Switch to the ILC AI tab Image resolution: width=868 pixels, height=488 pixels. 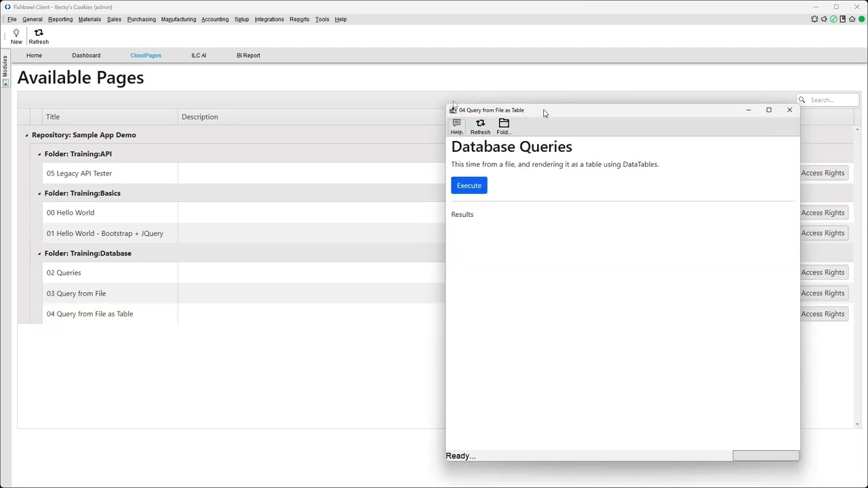[x=199, y=56]
